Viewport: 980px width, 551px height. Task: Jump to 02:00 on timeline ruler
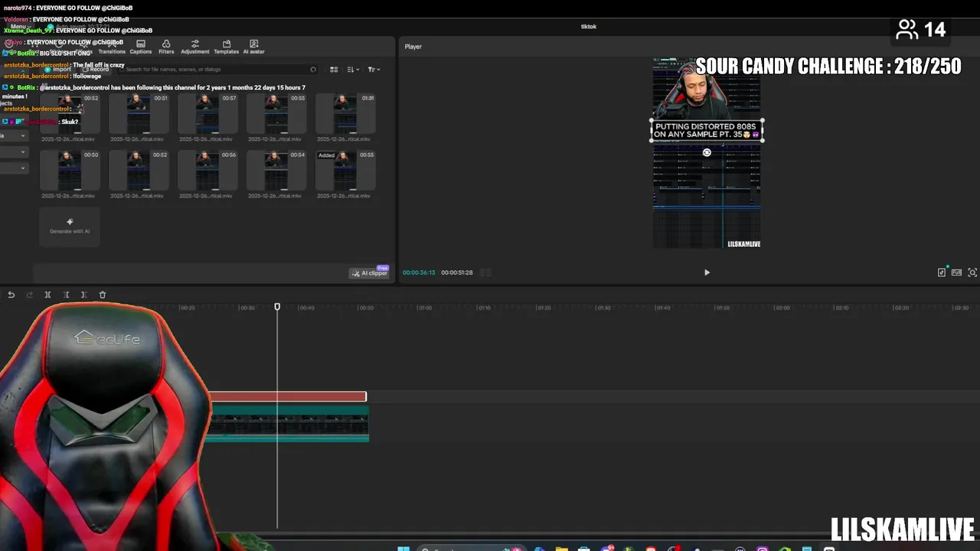tap(782, 308)
